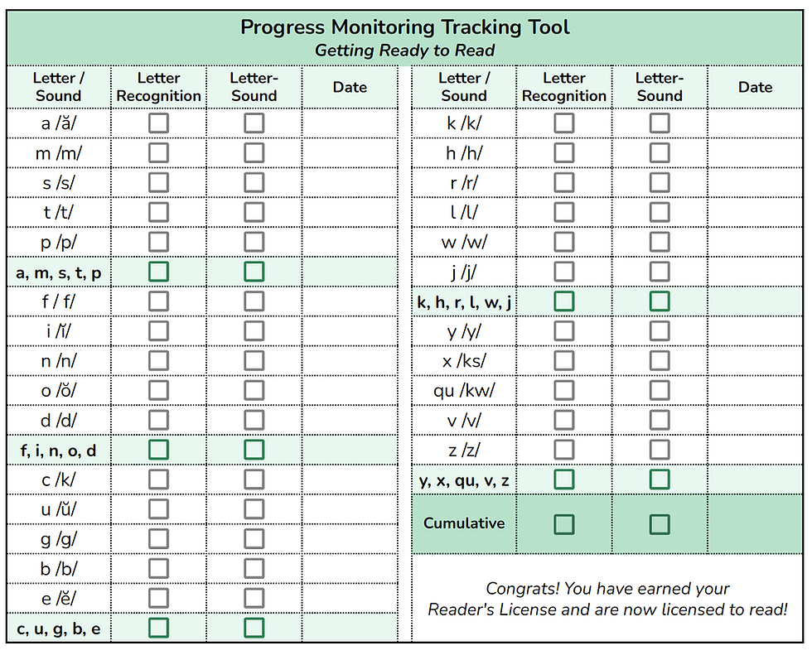Tick Letter-Sound box for h /h/

click(660, 152)
